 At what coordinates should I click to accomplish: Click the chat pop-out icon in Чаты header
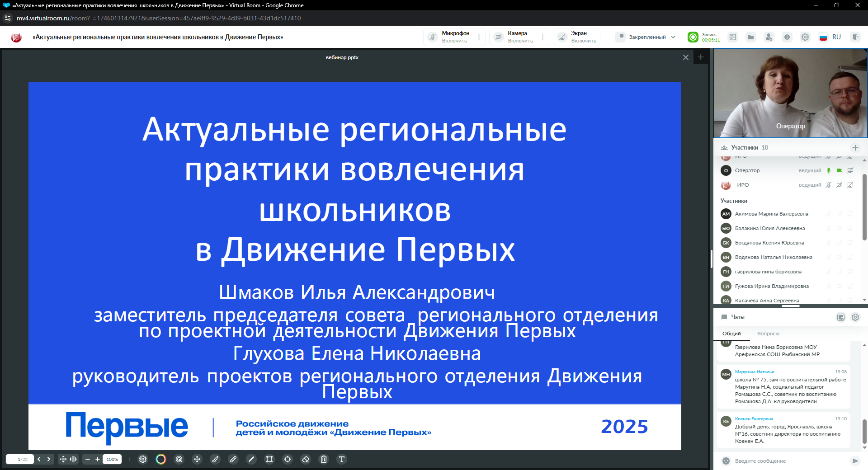[841, 317]
